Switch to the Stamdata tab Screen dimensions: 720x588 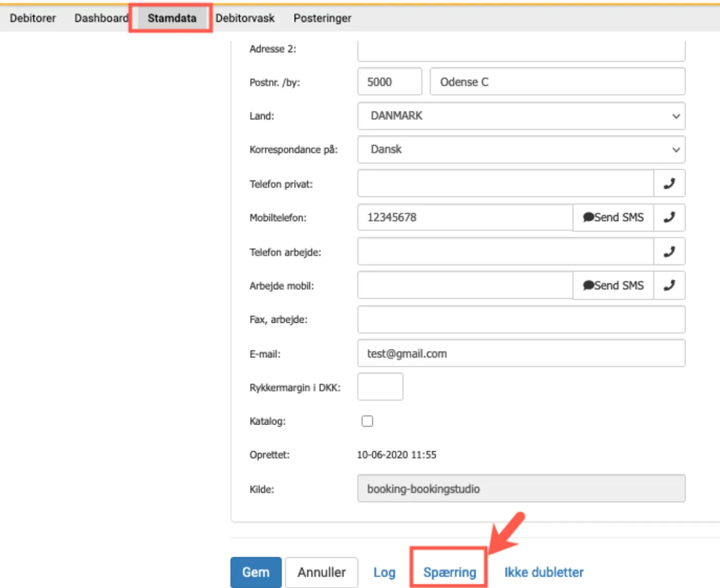pyautogui.click(x=172, y=19)
